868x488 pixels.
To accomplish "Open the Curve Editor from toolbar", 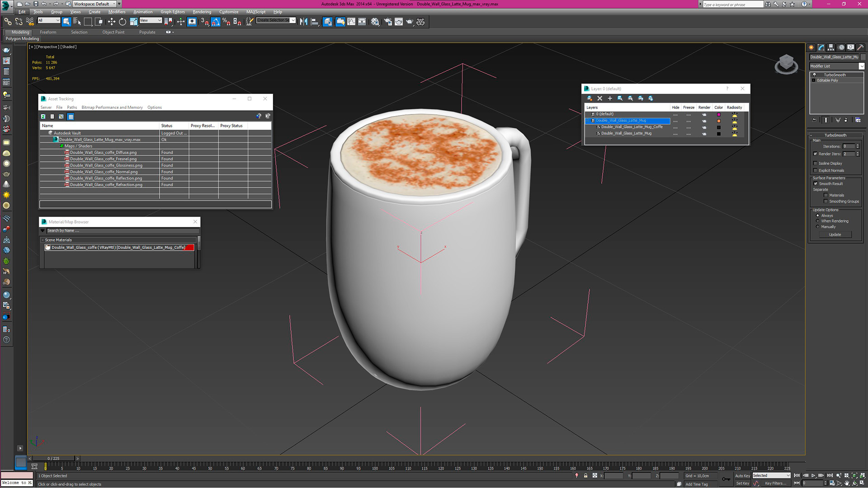I will pyautogui.click(x=351, y=22).
